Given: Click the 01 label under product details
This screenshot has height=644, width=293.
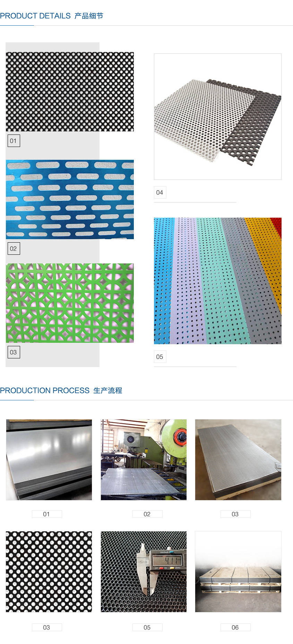Looking at the screenshot, I should [x=14, y=141].
